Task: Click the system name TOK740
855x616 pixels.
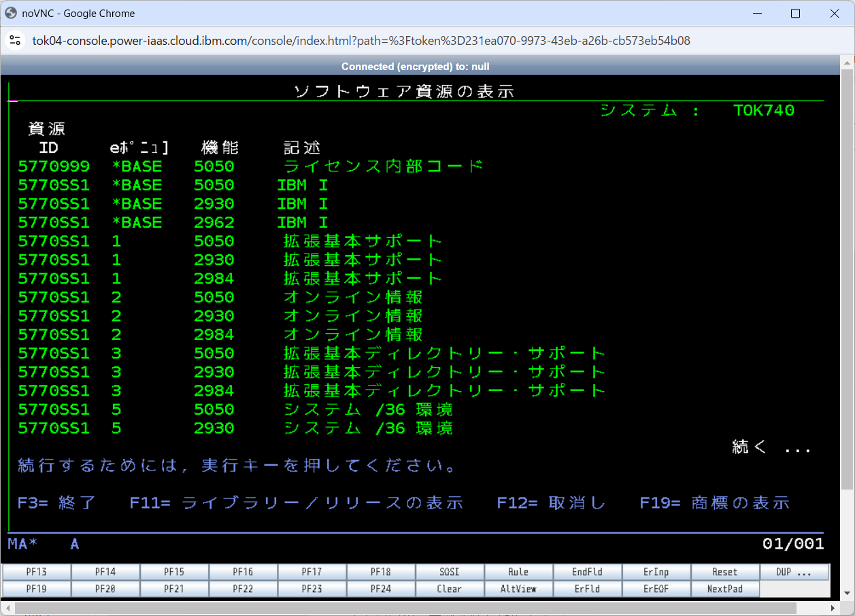Action: click(x=764, y=110)
